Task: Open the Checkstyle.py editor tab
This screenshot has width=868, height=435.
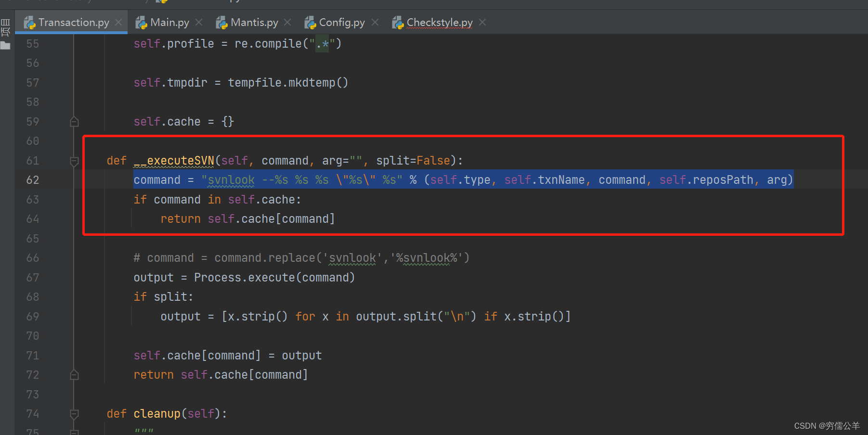Action: (x=440, y=23)
